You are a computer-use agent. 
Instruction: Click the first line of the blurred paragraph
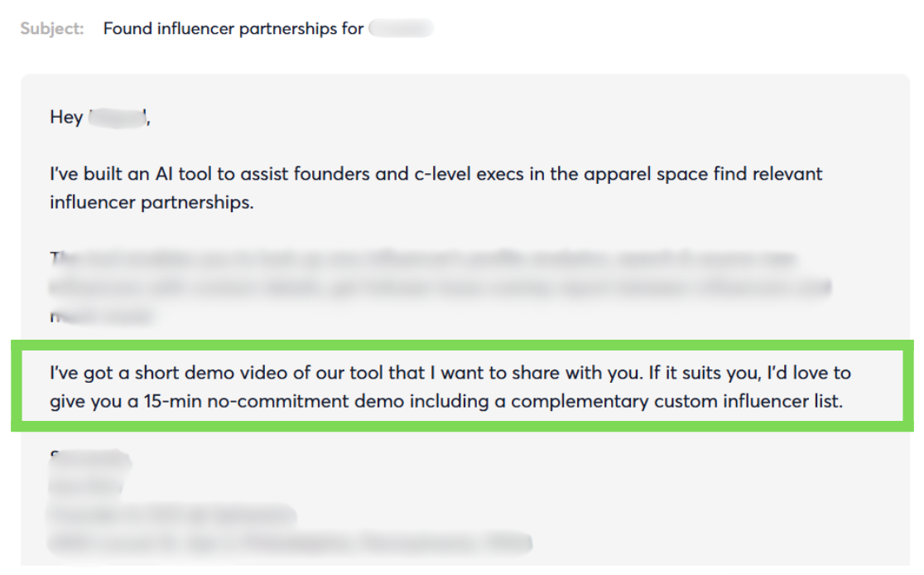424,259
